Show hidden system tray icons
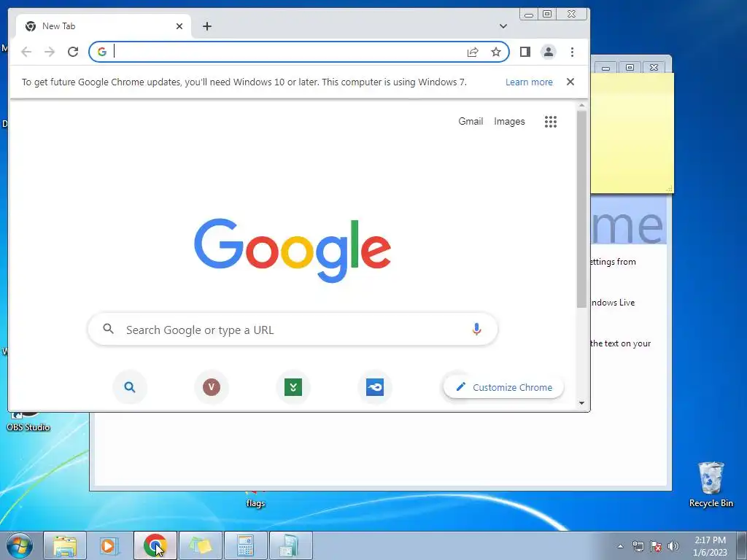 coord(620,546)
